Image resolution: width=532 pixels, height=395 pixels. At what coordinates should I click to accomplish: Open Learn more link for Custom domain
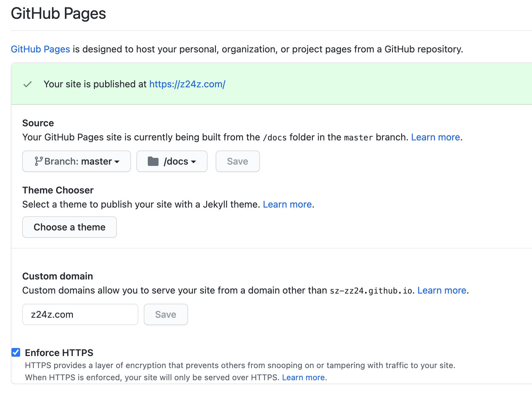tap(442, 290)
